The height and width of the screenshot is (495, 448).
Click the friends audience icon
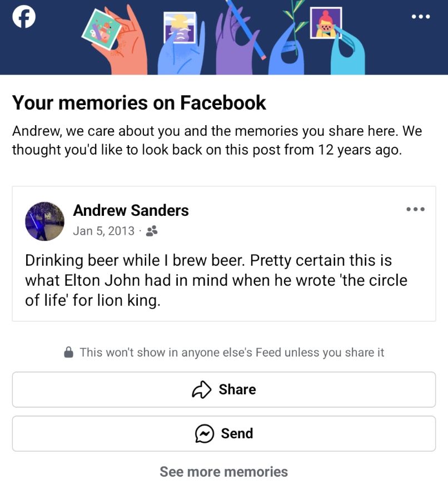pyautogui.click(x=152, y=231)
